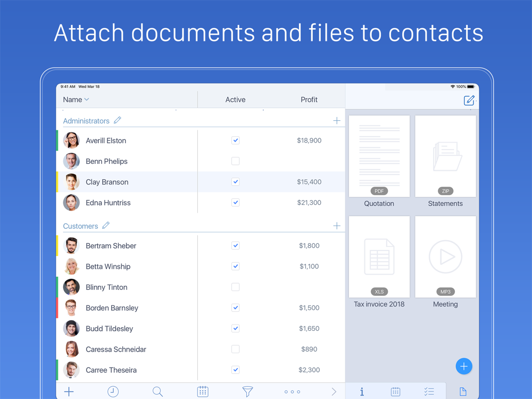Edit the Customers group name with pencil
The image size is (532, 399).
tap(106, 225)
